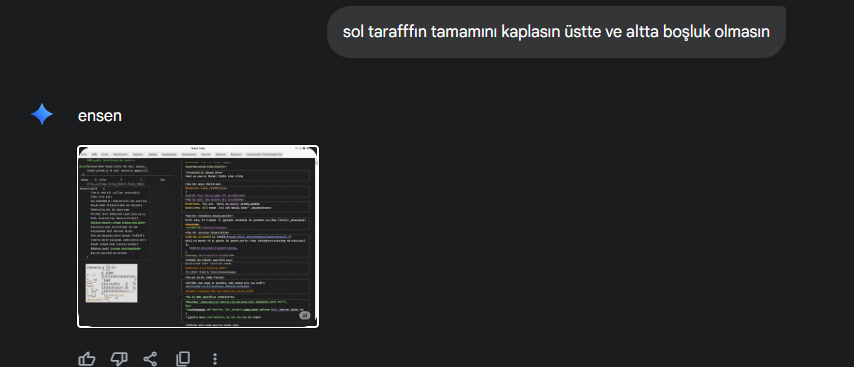This screenshot has height=367, width=854.
Task: Click the thumbs down icon
Action: pos(119,359)
